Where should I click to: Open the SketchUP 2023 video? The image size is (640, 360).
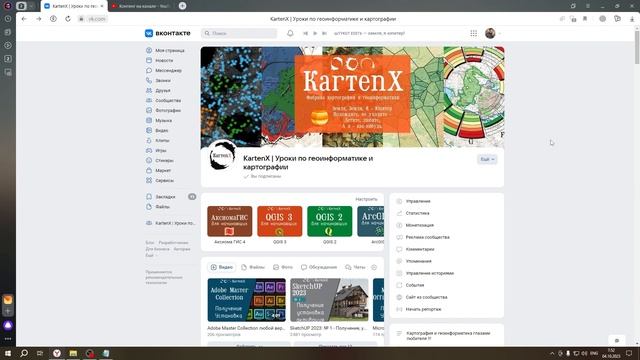pos(329,300)
